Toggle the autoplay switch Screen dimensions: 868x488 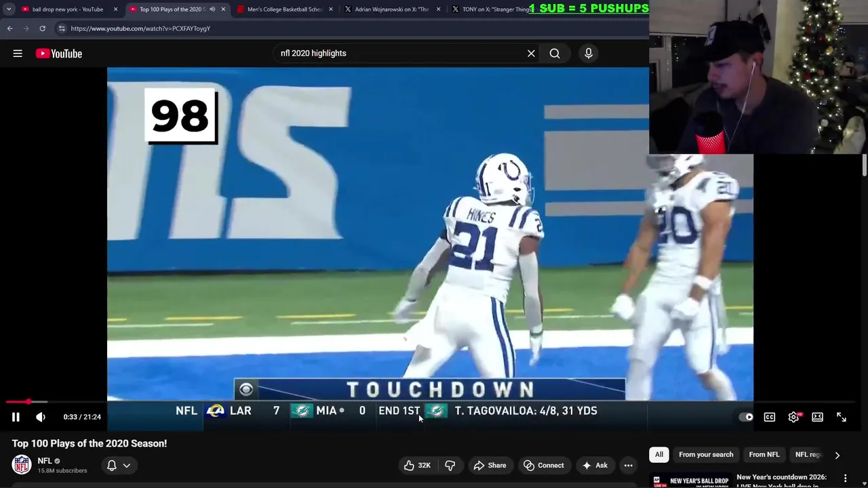click(746, 417)
